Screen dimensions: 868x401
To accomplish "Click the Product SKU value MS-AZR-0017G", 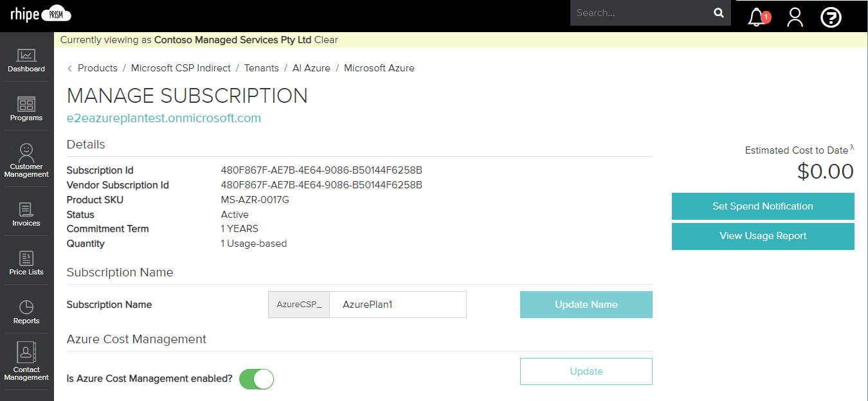I will pos(255,200).
